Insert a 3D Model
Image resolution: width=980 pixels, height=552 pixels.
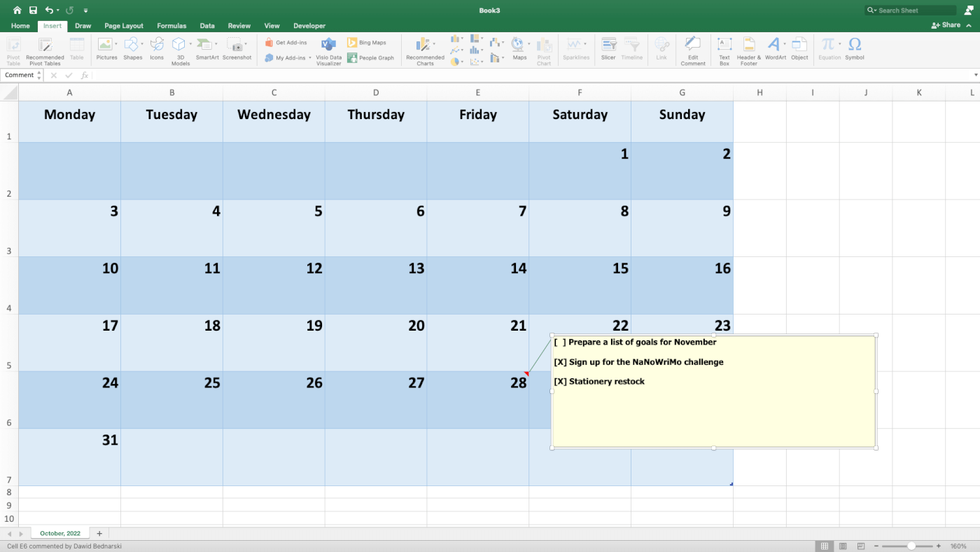180,49
